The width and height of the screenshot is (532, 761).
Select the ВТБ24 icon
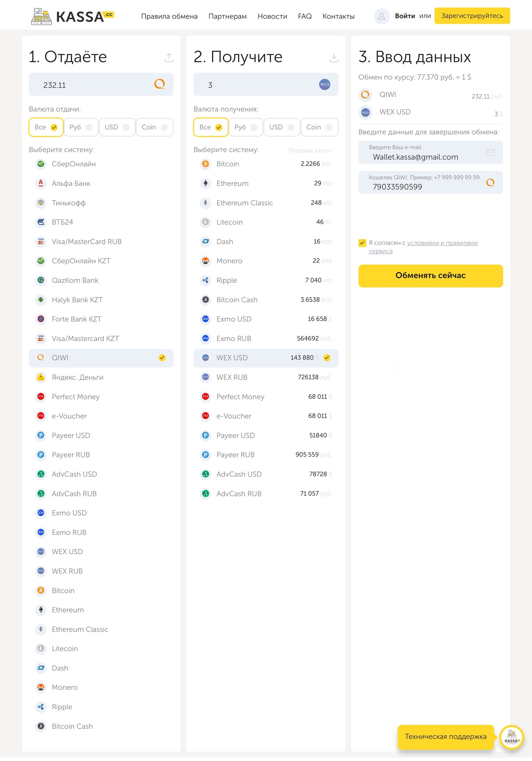pos(41,222)
